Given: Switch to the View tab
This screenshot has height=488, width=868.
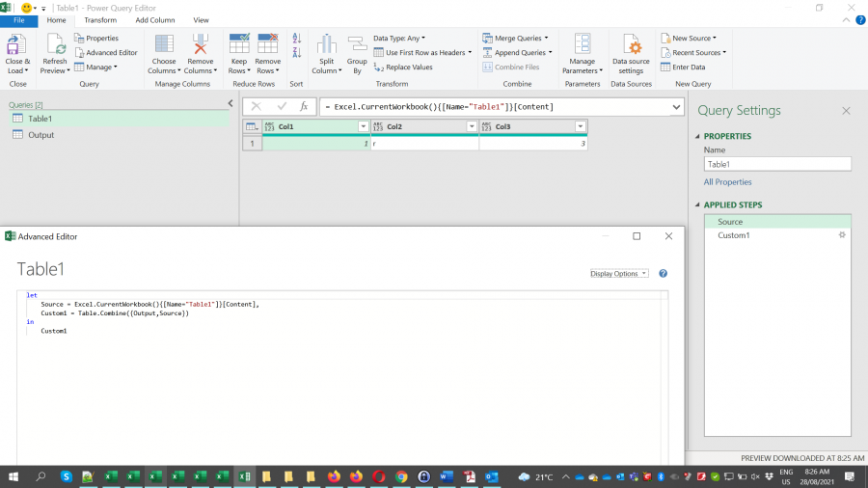Looking at the screenshot, I should point(201,20).
